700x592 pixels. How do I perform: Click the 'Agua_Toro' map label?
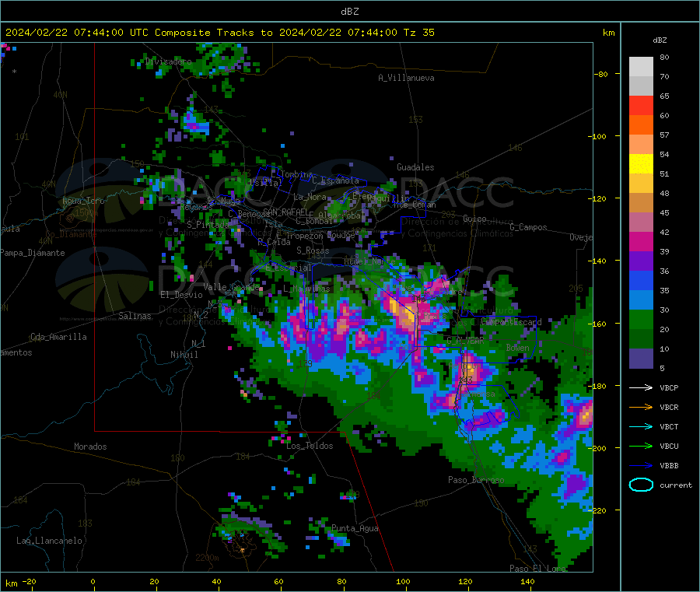83,201
